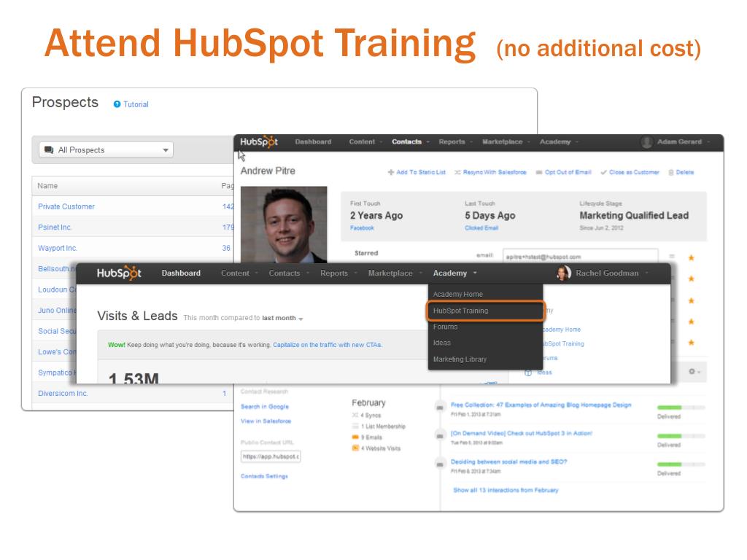The image size is (747, 560).
Task: Click the Name column header in Prospects
Action: pyautogui.click(x=47, y=186)
